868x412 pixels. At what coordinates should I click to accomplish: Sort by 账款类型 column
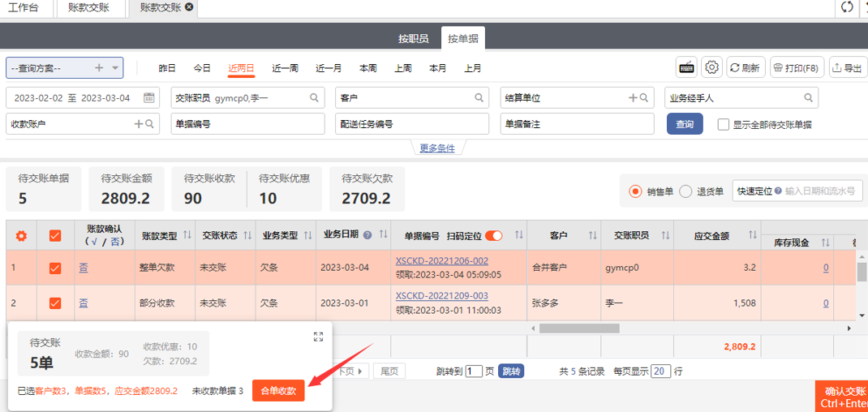187,235
